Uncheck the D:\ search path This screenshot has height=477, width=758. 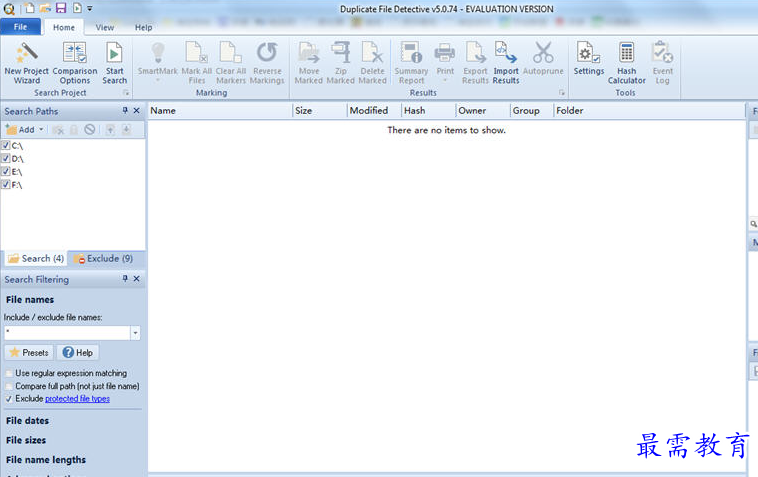(6, 158)
